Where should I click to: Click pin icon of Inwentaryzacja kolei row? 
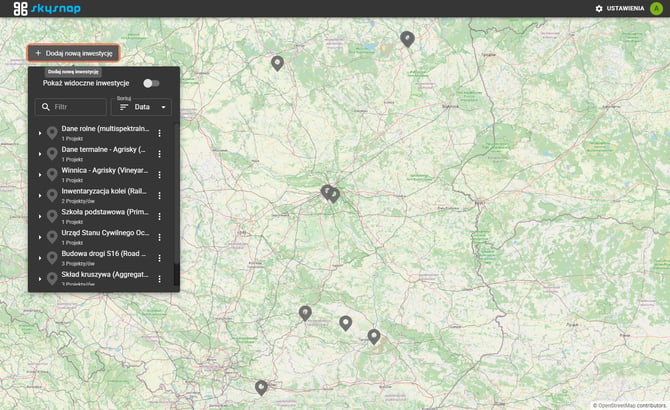tap(52, 196)
